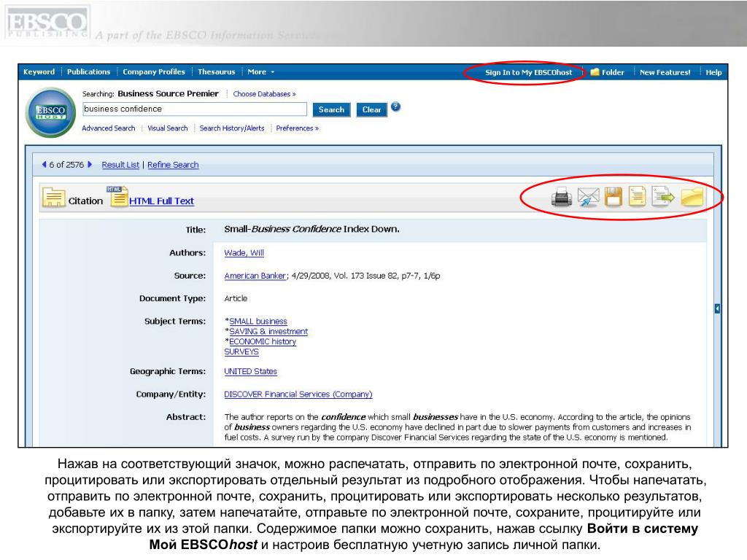This screenshot has width=747, height=560.
Task: Click the EBSCOhost round logo
Action: (x=50, y=112)
